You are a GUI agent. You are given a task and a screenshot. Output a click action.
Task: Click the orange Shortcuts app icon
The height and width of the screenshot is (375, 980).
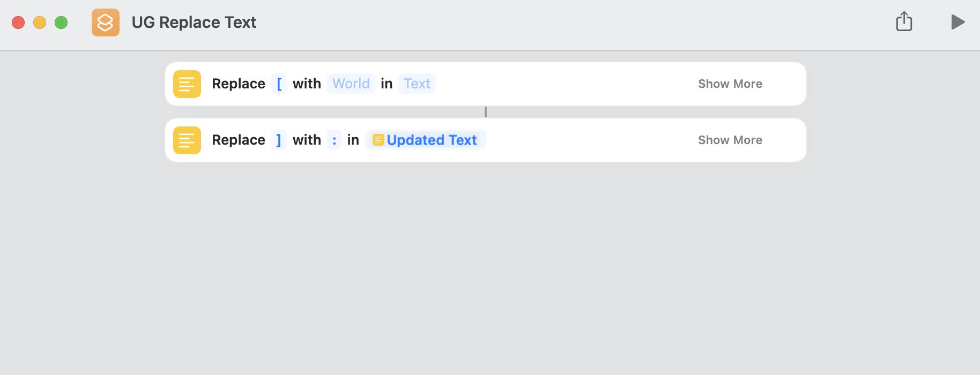point(106,22)
